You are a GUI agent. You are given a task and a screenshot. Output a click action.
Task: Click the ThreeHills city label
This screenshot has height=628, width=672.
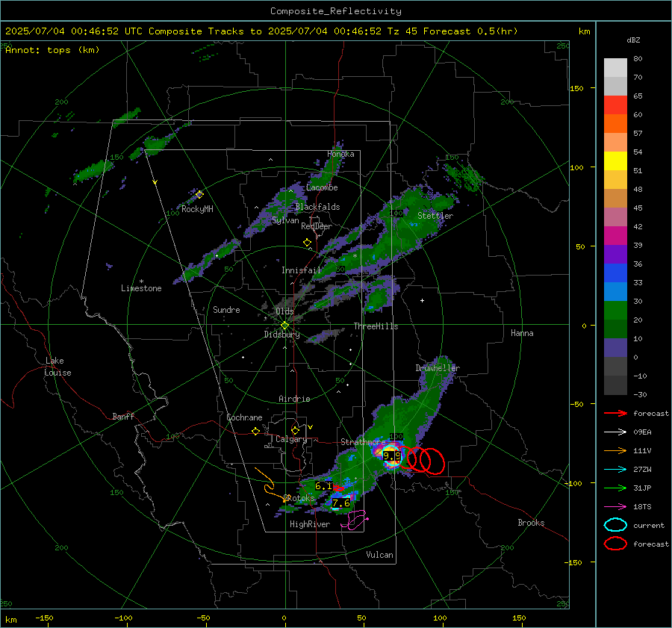coord(376,326)
